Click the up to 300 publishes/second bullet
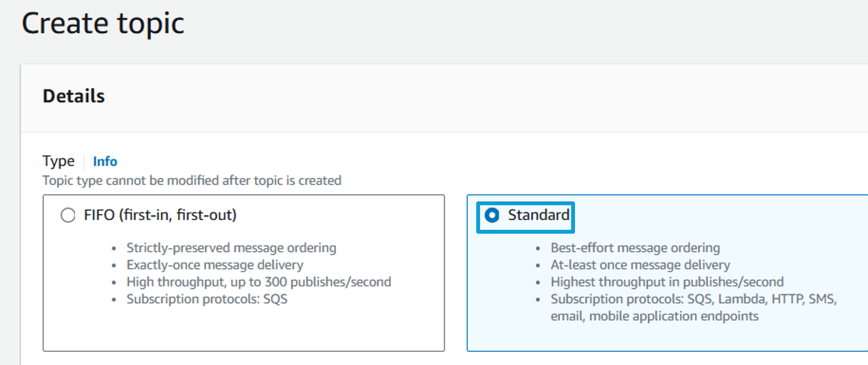 coord(259,282)
